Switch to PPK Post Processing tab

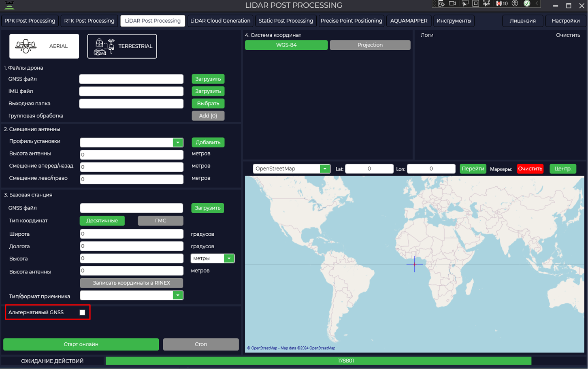30,21
